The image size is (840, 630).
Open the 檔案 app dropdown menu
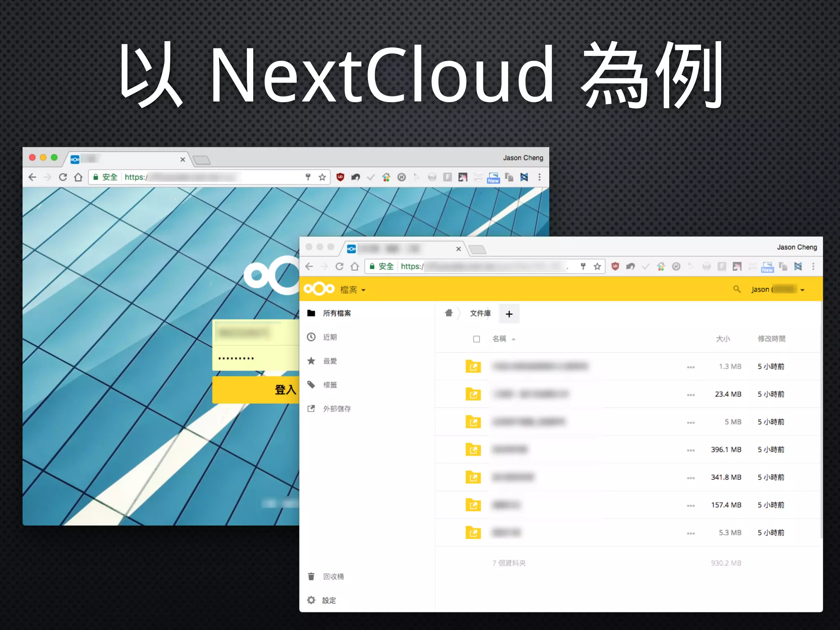point(353,290)
